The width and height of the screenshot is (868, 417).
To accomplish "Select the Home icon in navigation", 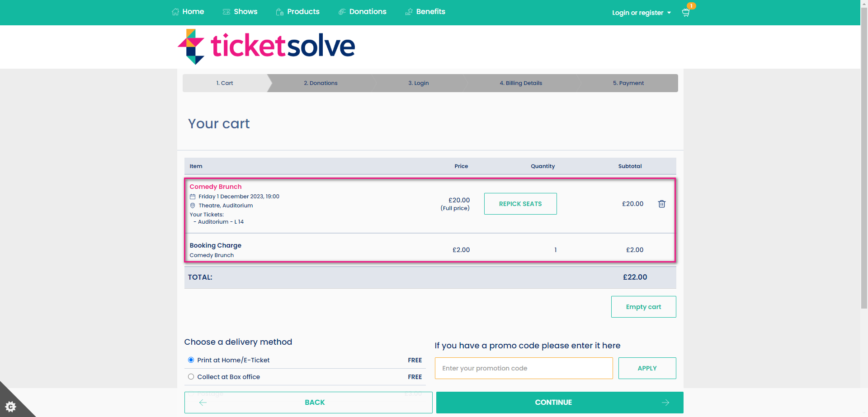I will click(x=175, y=11).
